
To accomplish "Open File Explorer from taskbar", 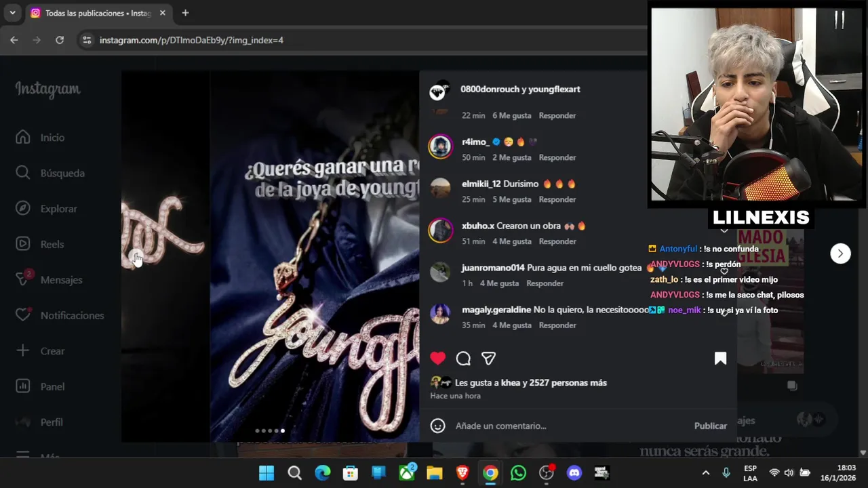I will click(435, 473).
